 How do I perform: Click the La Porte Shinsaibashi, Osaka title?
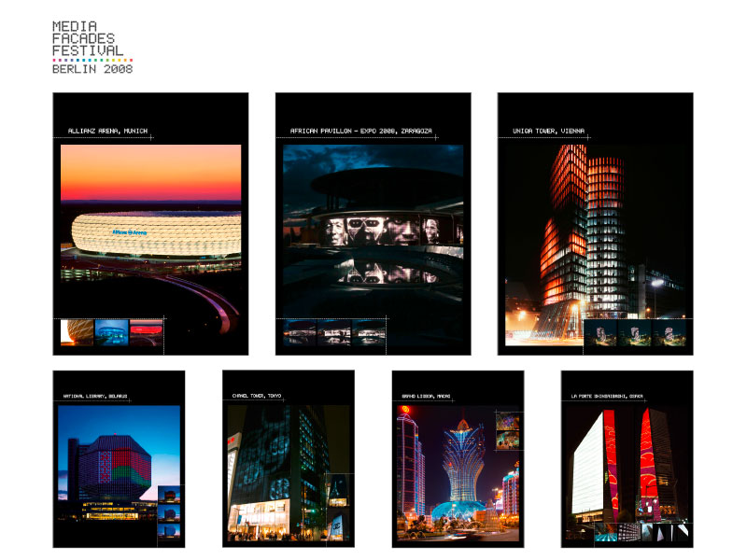607,396
